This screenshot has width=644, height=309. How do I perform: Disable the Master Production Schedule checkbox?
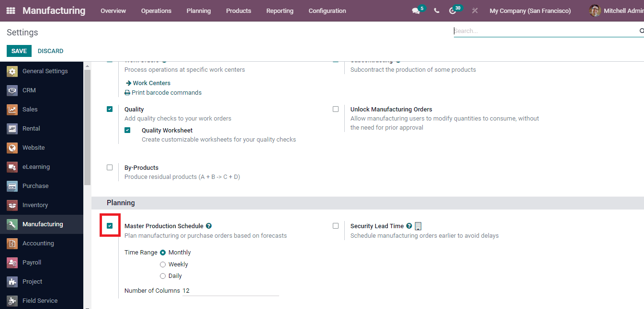pos(110,225)
